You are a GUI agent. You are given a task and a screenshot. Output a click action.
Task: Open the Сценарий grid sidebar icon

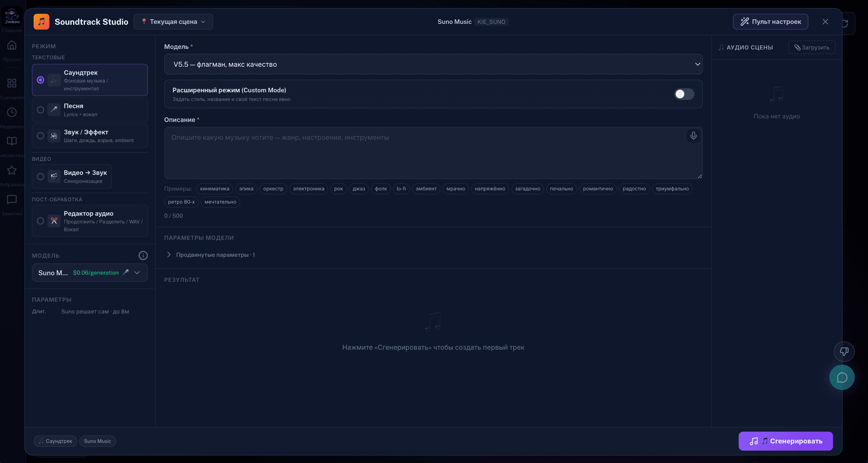point(12,83)
